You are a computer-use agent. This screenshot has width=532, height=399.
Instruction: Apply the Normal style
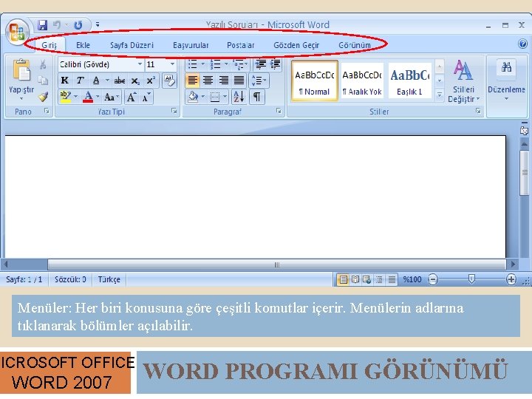click(x=315, y=81)
